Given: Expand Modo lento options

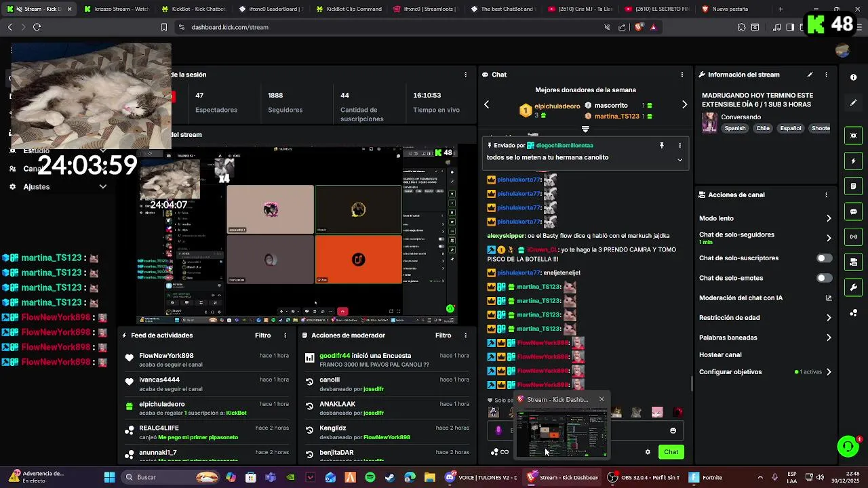Looking at the screenshot, I should [x=829, y=218].
